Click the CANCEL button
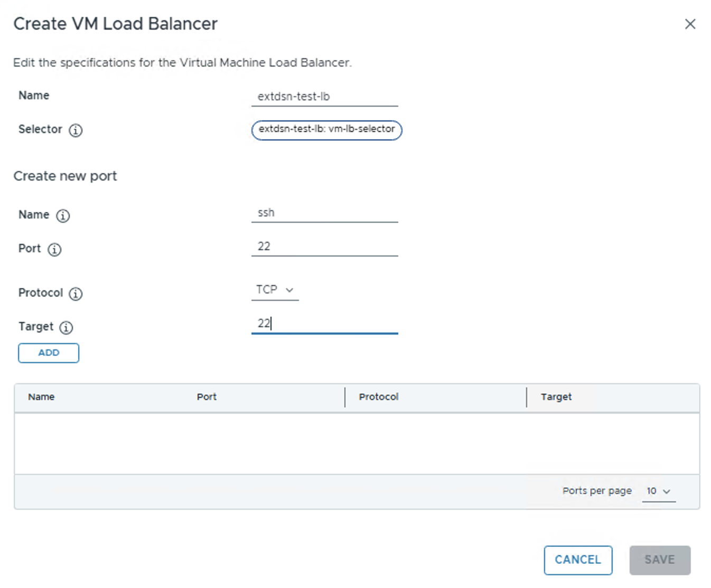The width and height of the screenshot is (711, 588). pos(577,560)
